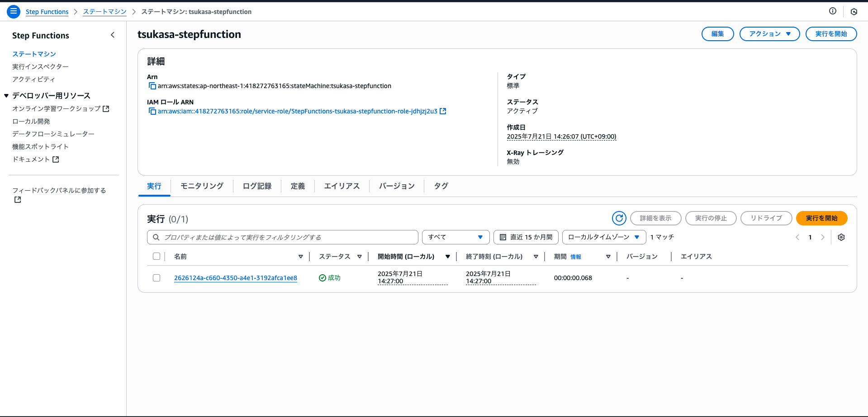The width and height of the screenshot is (868, 417).
Task: Sort by ステータス column arrow
Action: 360,257
